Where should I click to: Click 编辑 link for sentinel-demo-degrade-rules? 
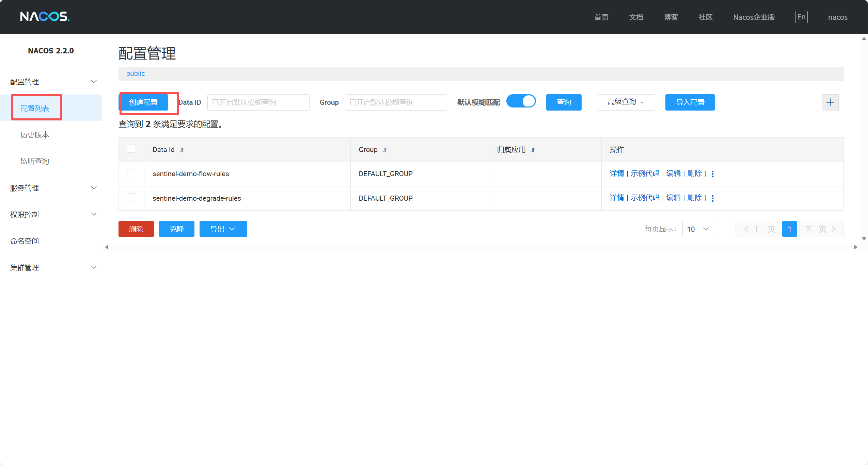point(673,198)
